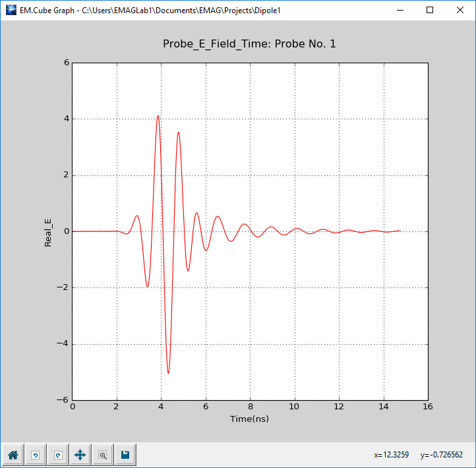The width and height of the screenshot is (476, 468).
Task: Click the EM.Cube app icon in title bar
Action: (x=11, y=10)
